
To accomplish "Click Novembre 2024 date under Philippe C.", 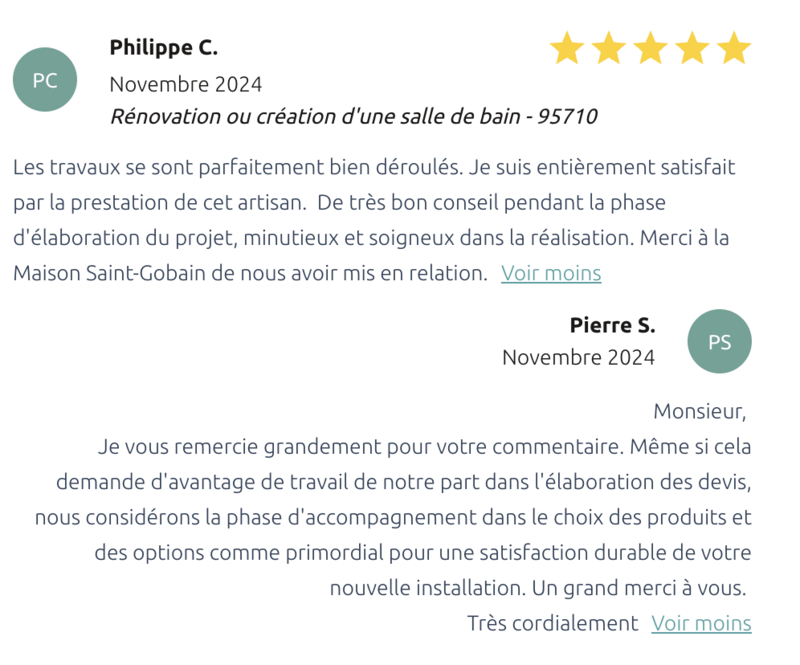I will [185, 84].
